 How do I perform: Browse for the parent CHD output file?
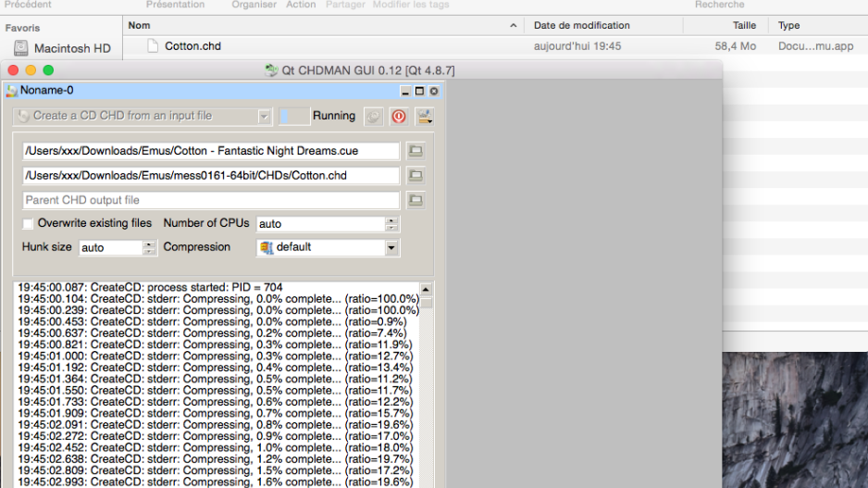pos(415,200)
